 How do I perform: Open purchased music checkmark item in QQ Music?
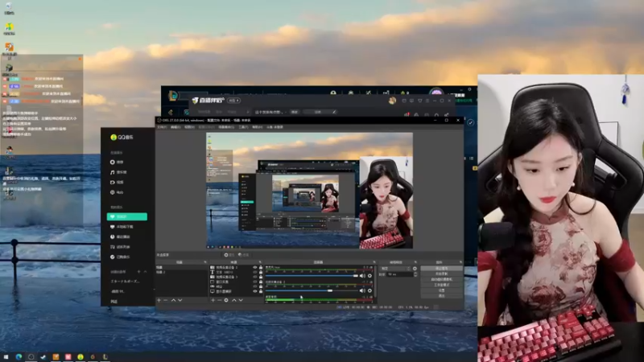[120, 257]
